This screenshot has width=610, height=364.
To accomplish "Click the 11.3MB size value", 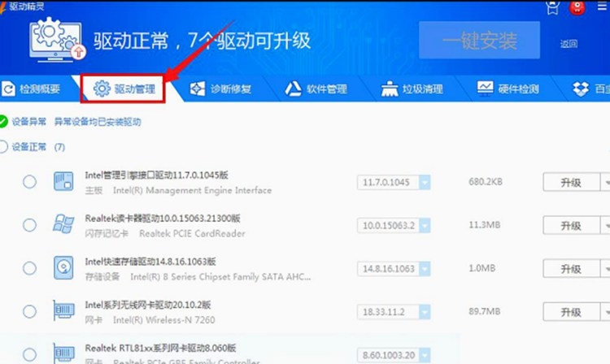I will 485,224.
